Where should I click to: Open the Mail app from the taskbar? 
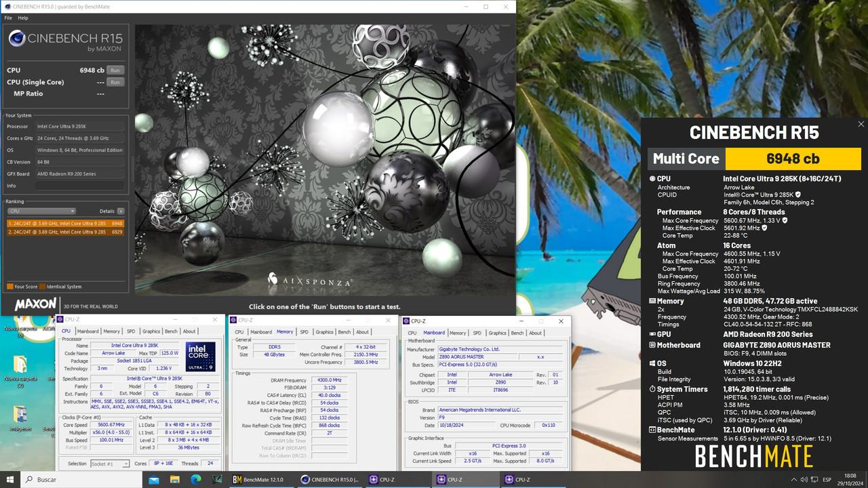point(154,479)
